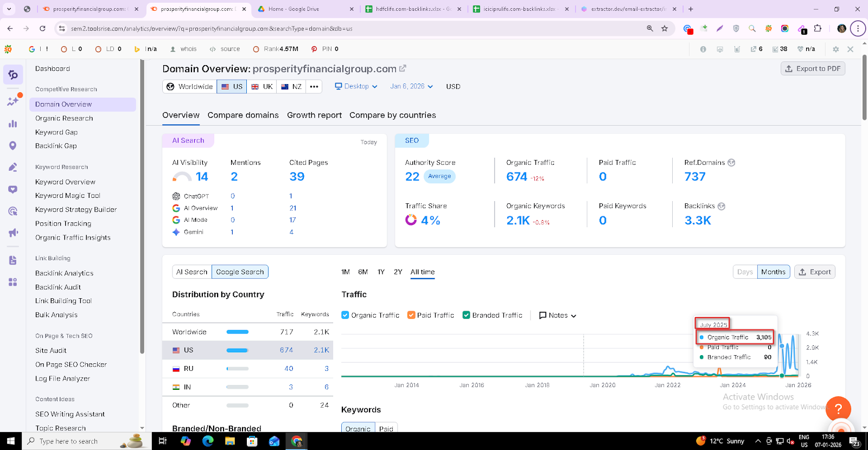Open File Explorer from the taskbar
The width and height of the screenshot is (868, 450).
click(x=230, y=441)
